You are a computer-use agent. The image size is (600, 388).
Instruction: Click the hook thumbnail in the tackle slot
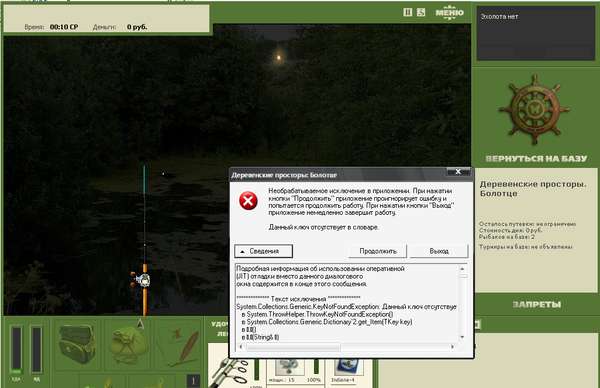coord(290,367)
